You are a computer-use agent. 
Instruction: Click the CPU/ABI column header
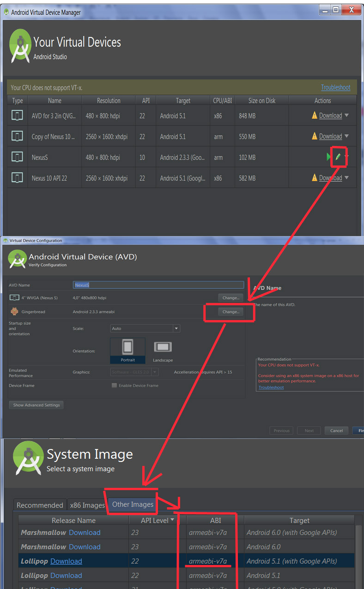tap(222, 101)
